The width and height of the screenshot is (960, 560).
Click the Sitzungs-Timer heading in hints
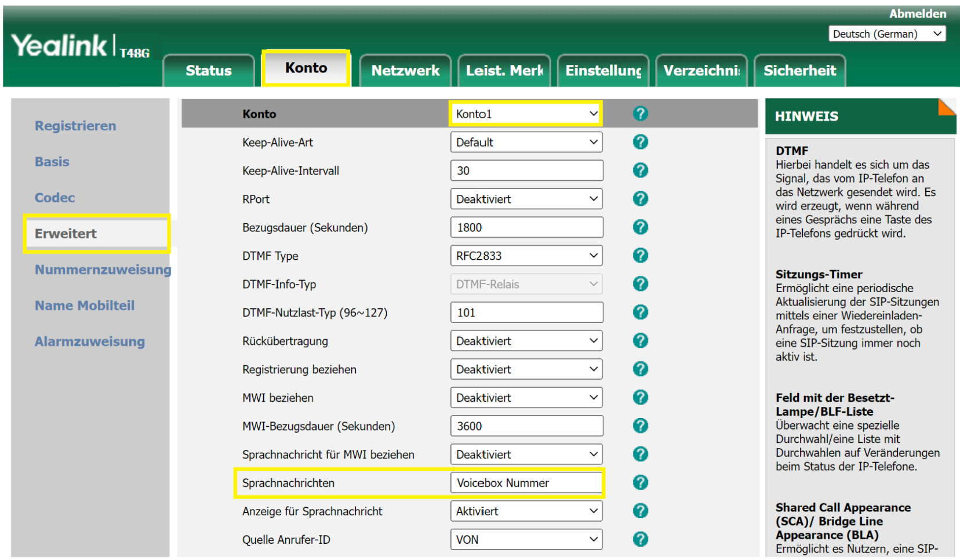(819, 274)
